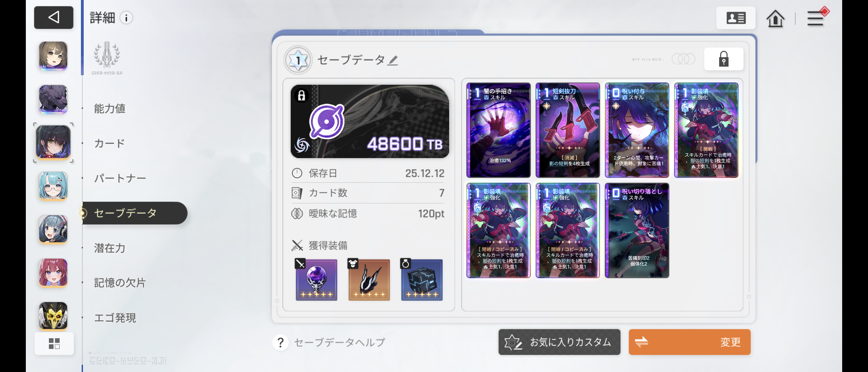Go back using the triangle arrow button

click(x=53, y=17)
